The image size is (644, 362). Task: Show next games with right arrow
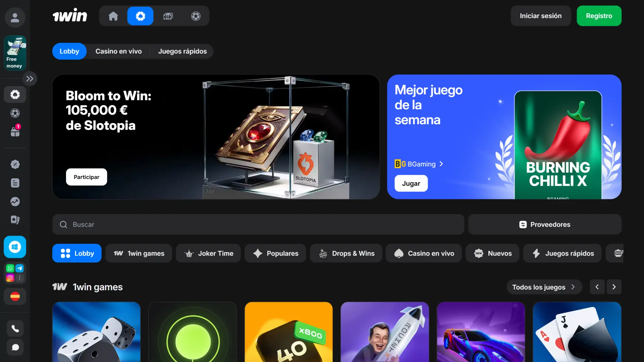614,287
